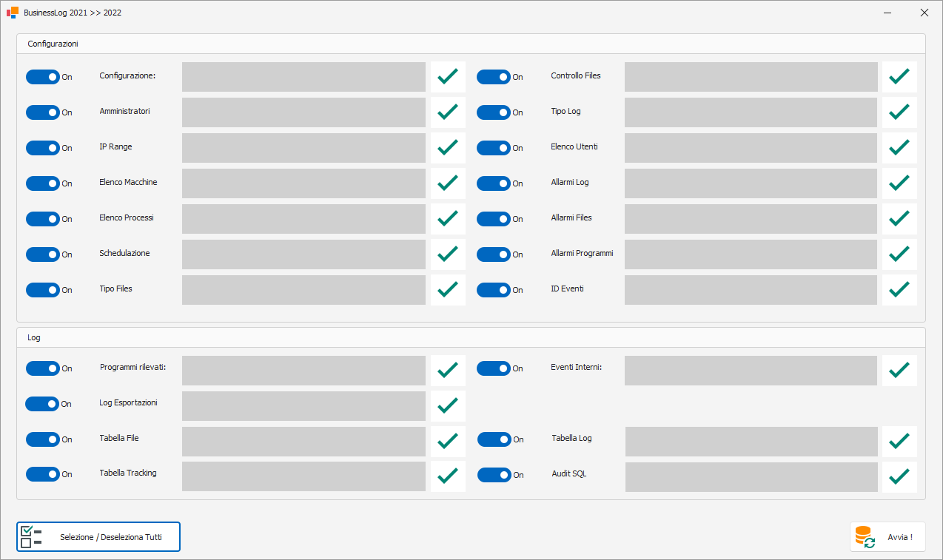Click the Programmi rilevati gray status field

pos(303,371)
